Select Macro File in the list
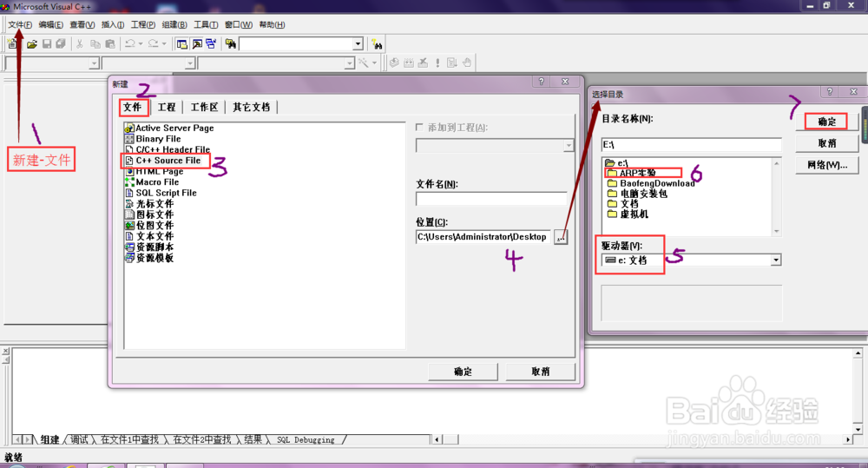Image resolution: width=868 pixels, height=468 pixels. click(x=152, y=182)
